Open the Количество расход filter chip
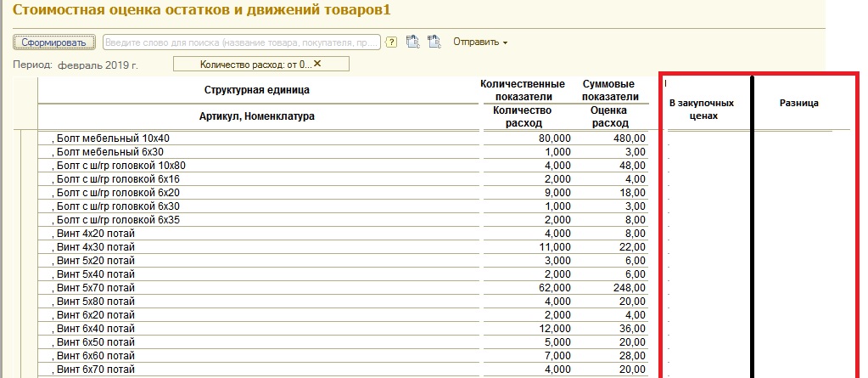 [255, 64]
